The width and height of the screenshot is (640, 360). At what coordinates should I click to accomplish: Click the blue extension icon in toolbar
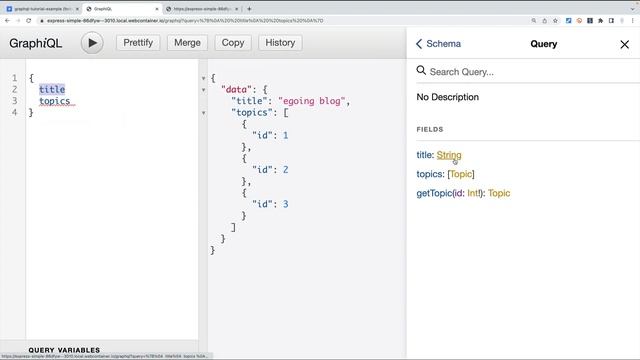click(569, 20)
